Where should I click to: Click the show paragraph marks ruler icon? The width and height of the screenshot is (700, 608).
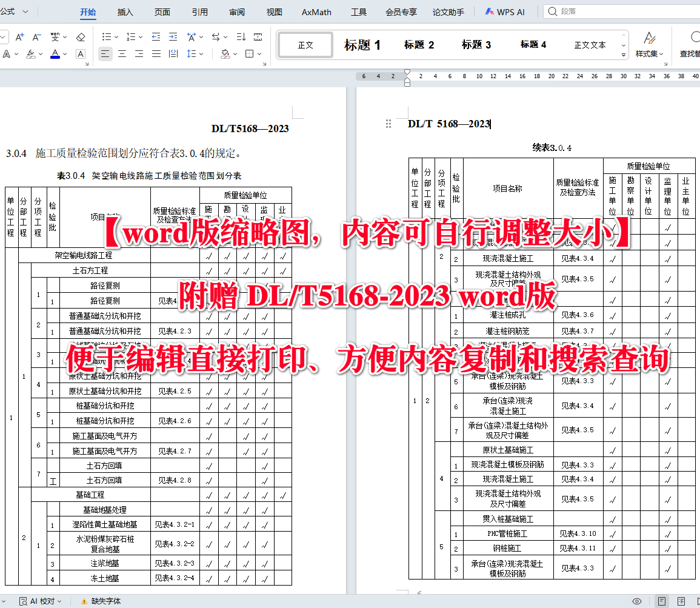(258, 37)
